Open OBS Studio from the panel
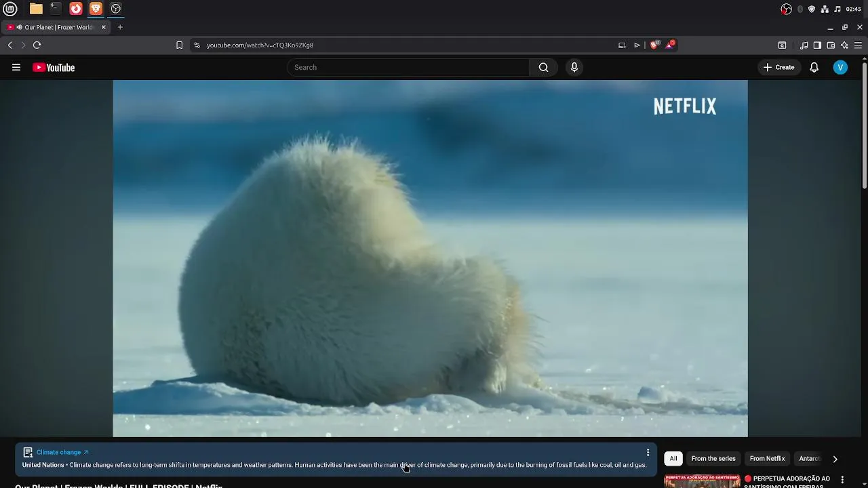The image size is (868, 488). pos(116,9)
